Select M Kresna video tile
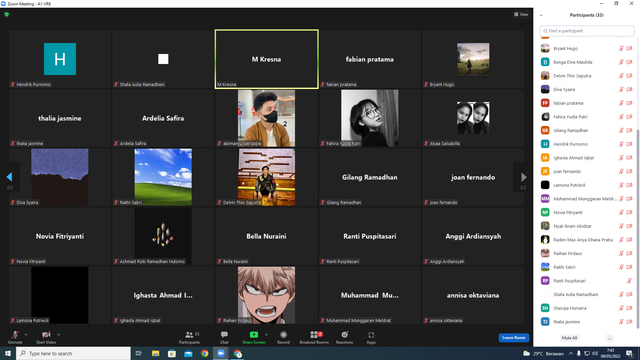640x360 pixels. (x=267, y=59)
